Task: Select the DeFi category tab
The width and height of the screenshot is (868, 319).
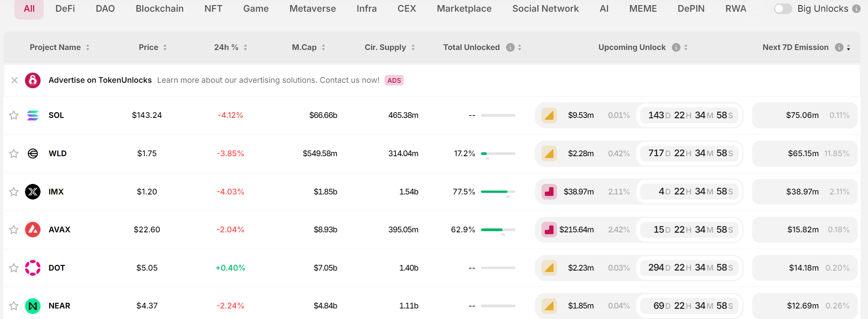Action: tap(65, 9)
